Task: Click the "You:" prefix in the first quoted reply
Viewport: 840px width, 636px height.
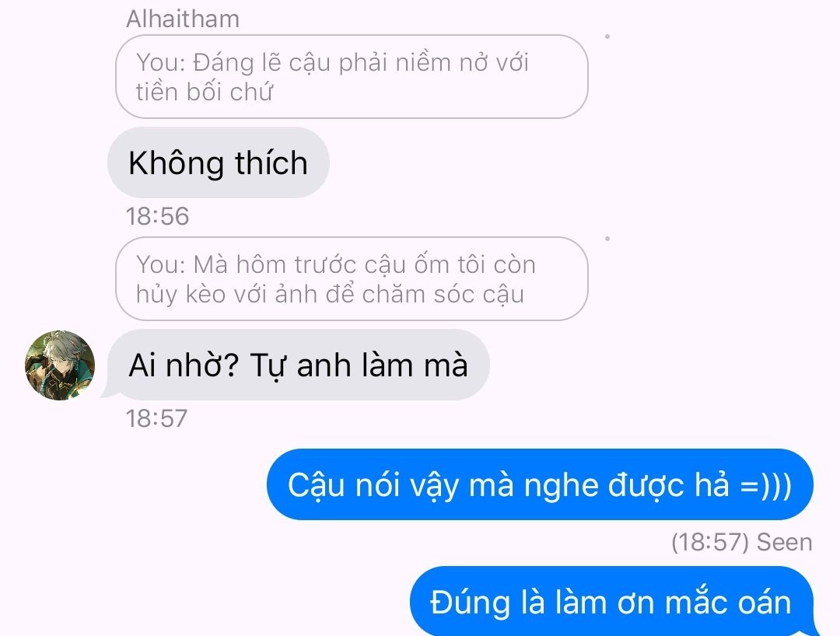Action: click(x=161, y=63)
